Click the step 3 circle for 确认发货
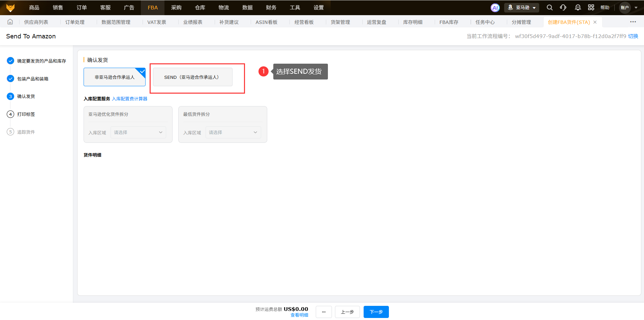Screen dimensions: 644x320 pyautogui.click(x=10, y=96)
